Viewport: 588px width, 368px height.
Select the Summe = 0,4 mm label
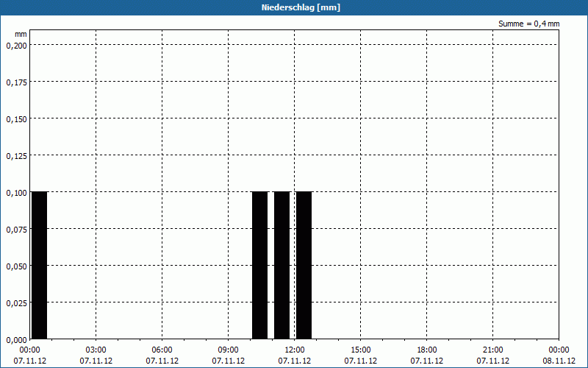pos(528,24)
